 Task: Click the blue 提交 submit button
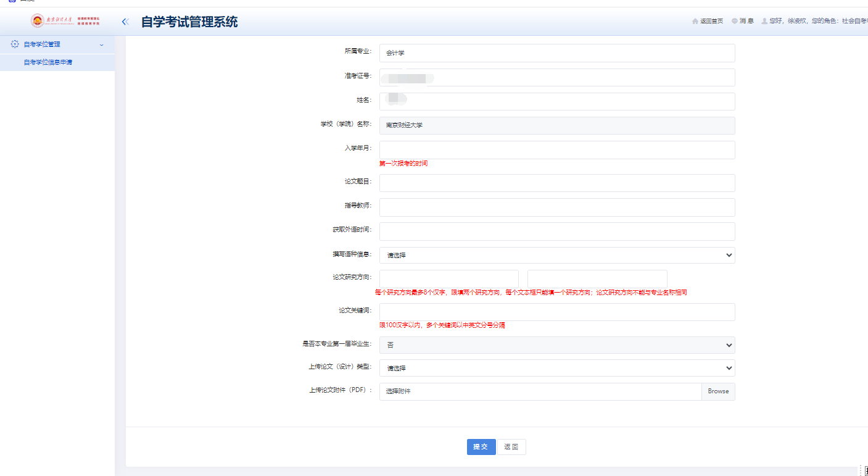481,446
